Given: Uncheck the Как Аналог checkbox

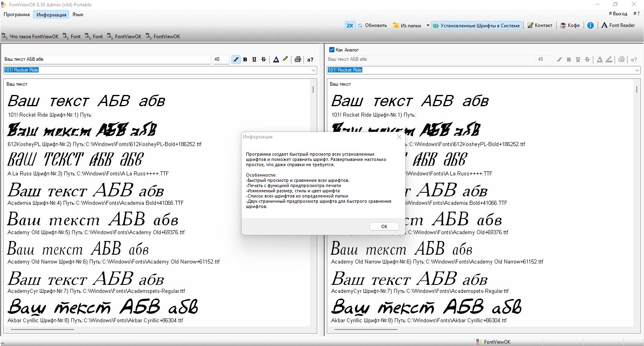Looking at the screenshot, I should [x=332, y=50].
